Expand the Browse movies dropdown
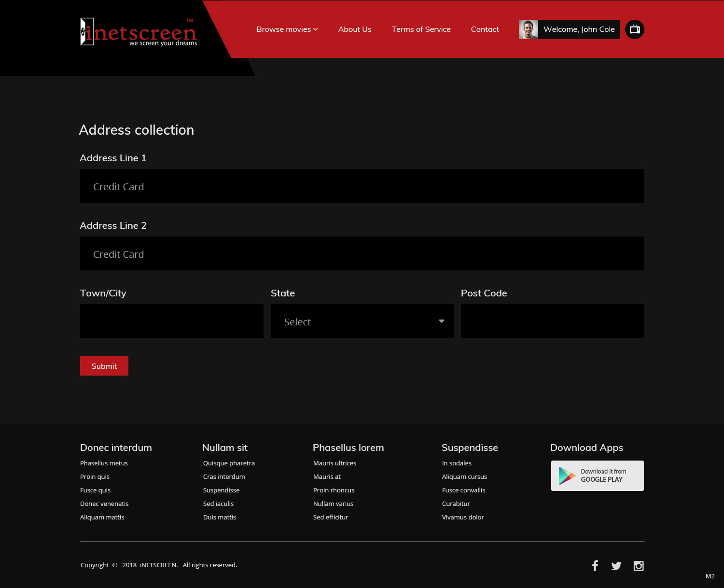 287,29
